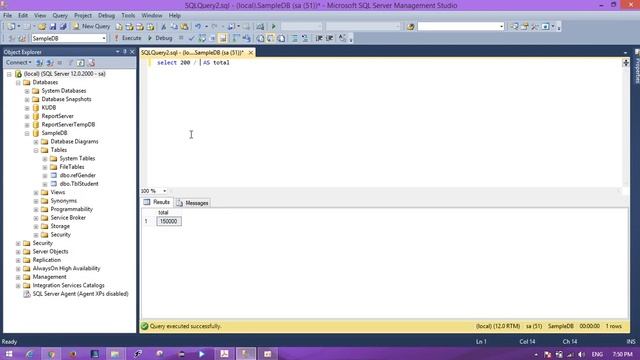Screen dimensions: 640x360
Task: Open the Window menu
Action: [152, 16]
